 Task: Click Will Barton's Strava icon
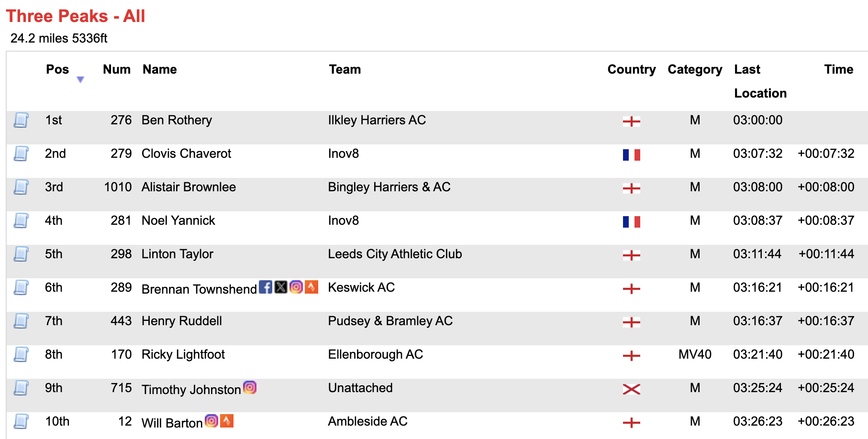point(227,421)
